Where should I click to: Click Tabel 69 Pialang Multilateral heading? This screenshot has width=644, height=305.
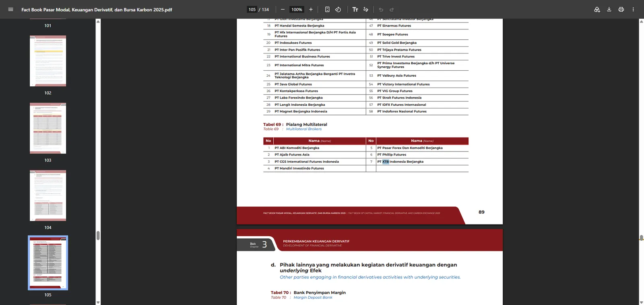click(295, 125)
